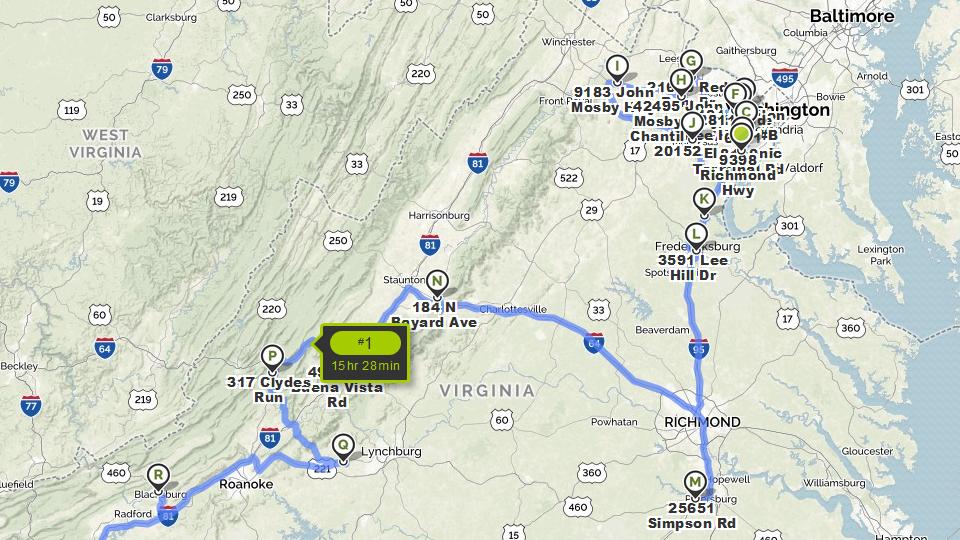Select stop marker F near Washington
This screenshot has width=960, height=540.
[x=735, y=96]
